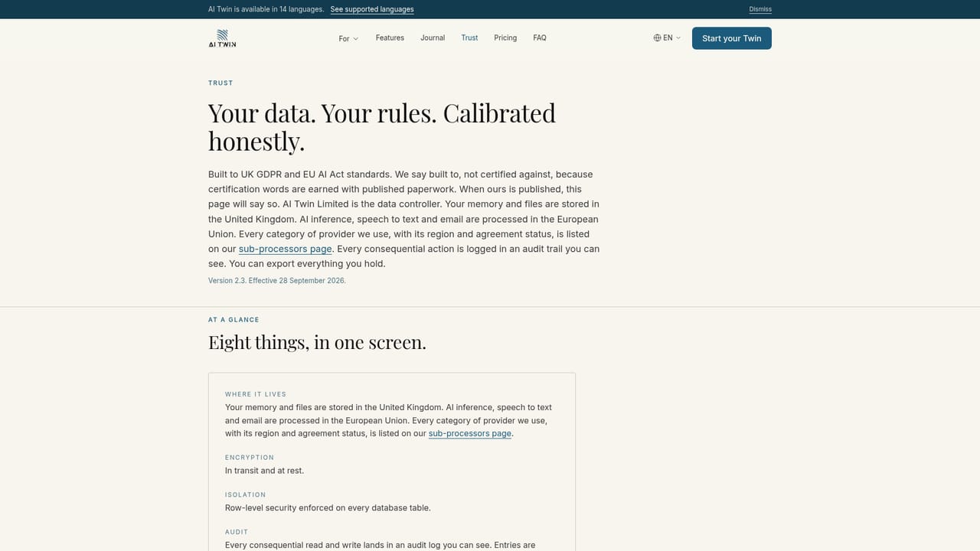The height and width of the screenshot is (551, 980).
Task: Click the "Eight things, in one screen." heading
Action: tap(317, 342)
